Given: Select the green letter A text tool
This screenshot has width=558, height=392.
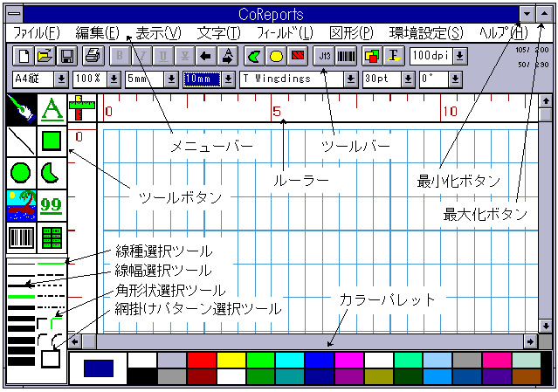Looking at the screenshot, I should pyautogui.click(x=52, y=109).
